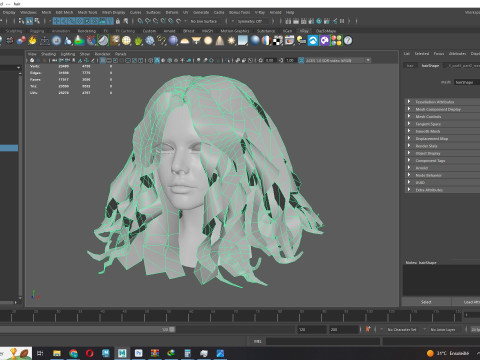480x360 pixels.
Task: Toggle lock current selection padlock icon
Action: coord(118,21)
